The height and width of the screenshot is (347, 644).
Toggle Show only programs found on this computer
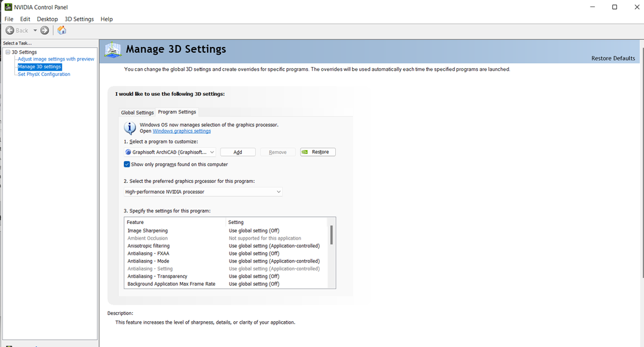(x=127, y=164)
